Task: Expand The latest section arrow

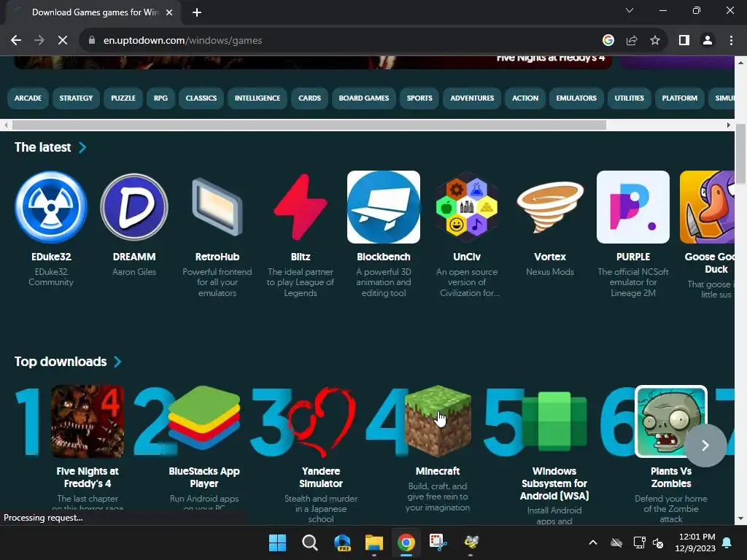Action: (x=82, y=147)
